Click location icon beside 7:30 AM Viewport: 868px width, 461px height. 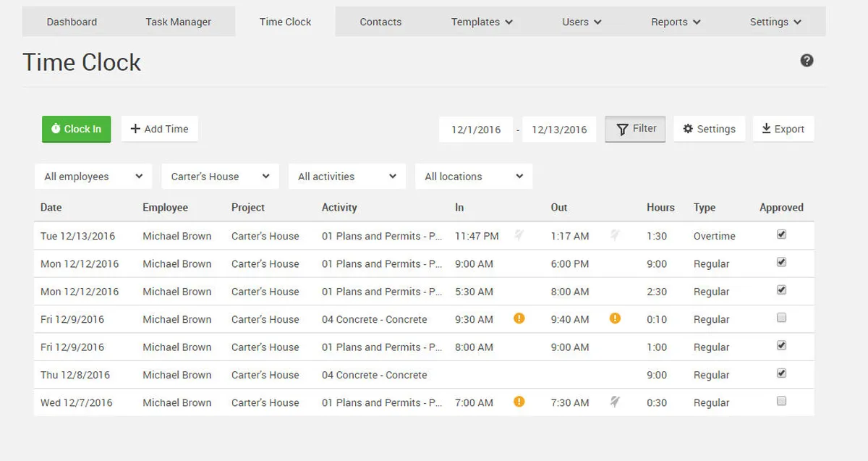pos(615,402)
